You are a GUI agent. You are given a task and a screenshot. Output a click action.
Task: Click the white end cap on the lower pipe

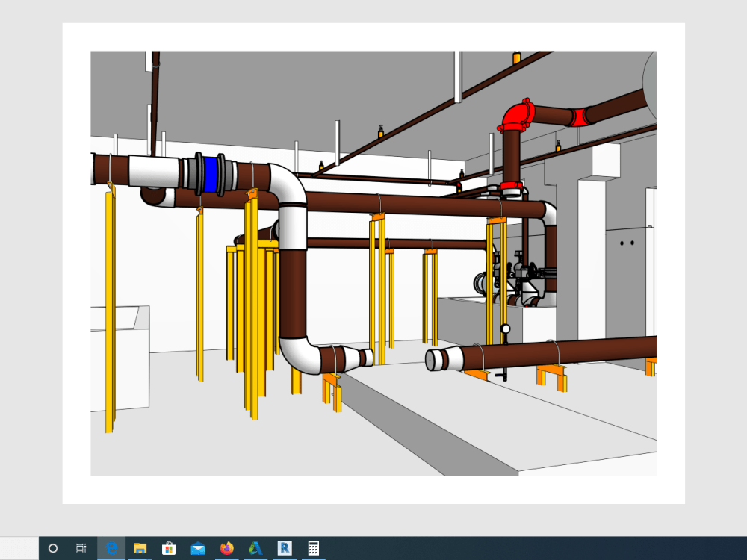pyautogui.click(x=433, y=359)
